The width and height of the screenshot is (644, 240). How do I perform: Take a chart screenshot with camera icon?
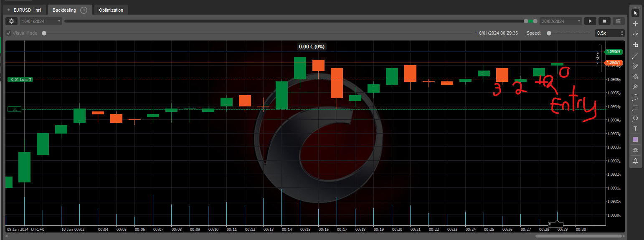point(635,150)
